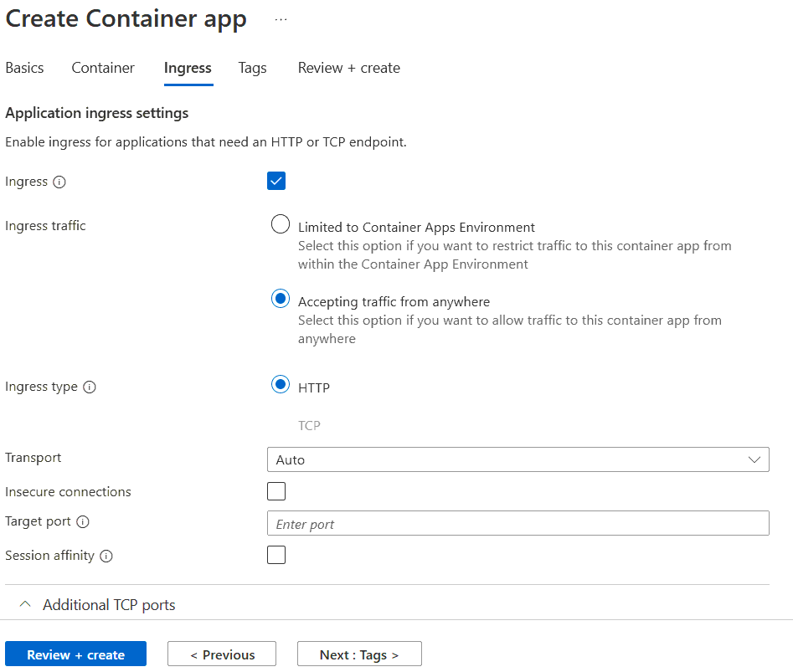
Task: Click the Target port input field
Action: click(518, 522)
